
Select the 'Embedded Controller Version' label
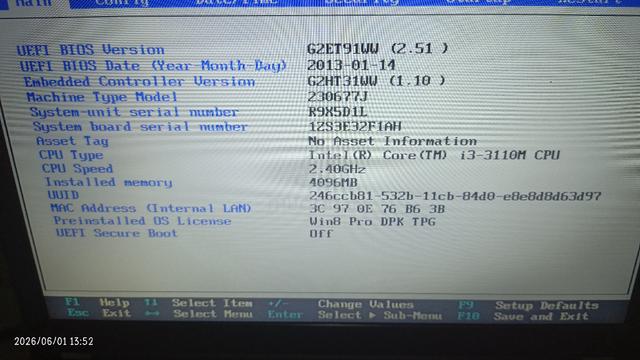[139, 82]
